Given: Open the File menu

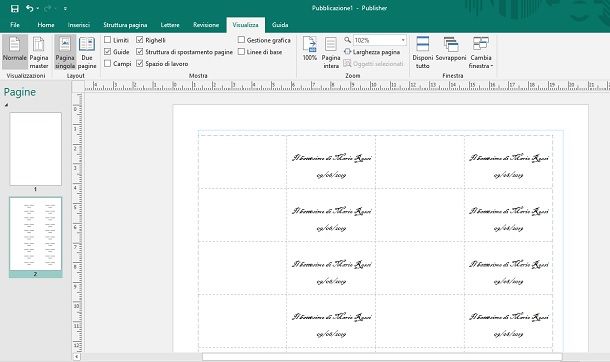Looking at the screenshot, I should pyautogui.click(x=15, y=25).
